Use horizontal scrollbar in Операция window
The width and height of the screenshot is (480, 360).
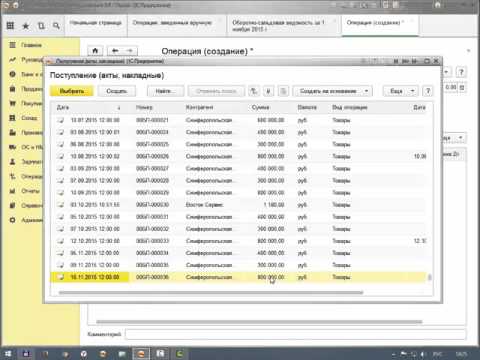pyautogui.click(x=259, y=322)
